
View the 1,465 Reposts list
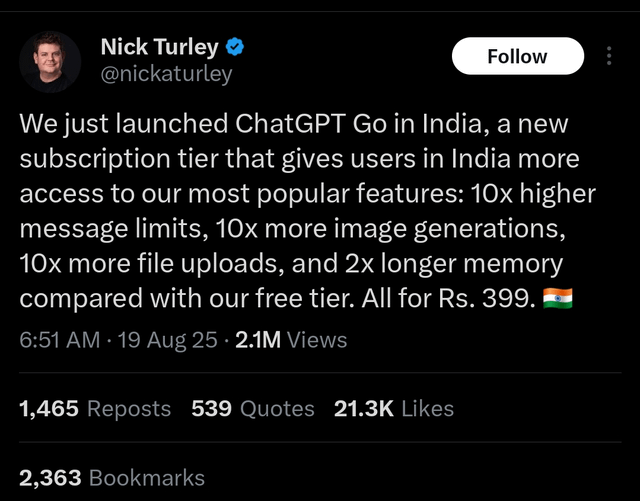[x=95, y=409]
